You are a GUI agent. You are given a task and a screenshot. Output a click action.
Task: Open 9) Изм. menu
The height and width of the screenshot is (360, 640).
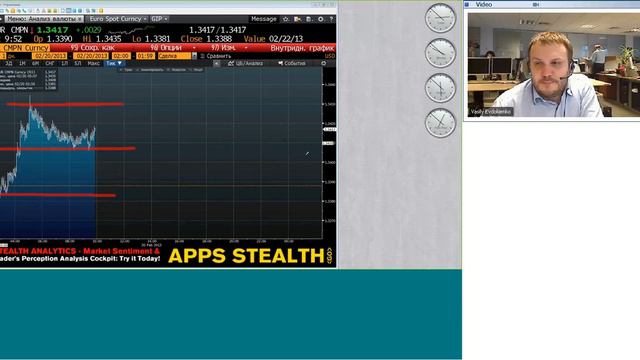(x=223, y=48)
